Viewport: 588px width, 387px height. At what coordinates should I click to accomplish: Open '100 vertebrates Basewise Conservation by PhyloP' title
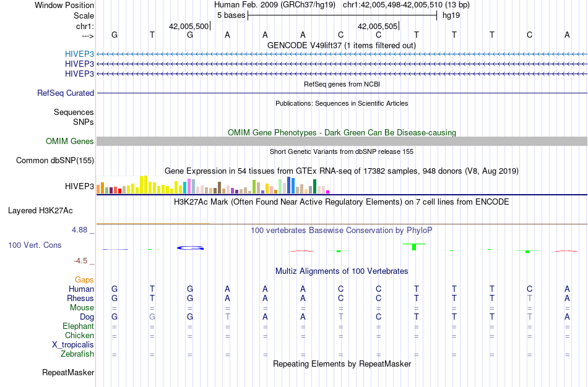tap(341, 231)
